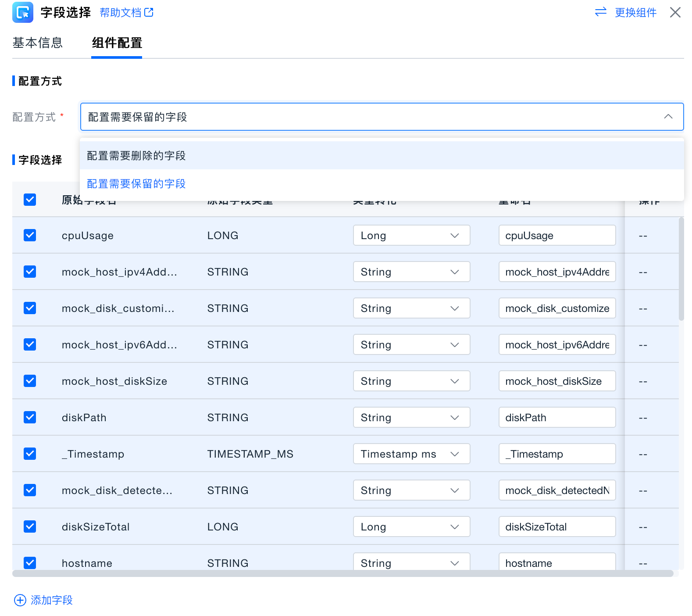Uncheck the diskPath field checkbox
Image resolution: width=692 pixels, height=616 pixels.
pyautogui.click(x=30, y=417)
